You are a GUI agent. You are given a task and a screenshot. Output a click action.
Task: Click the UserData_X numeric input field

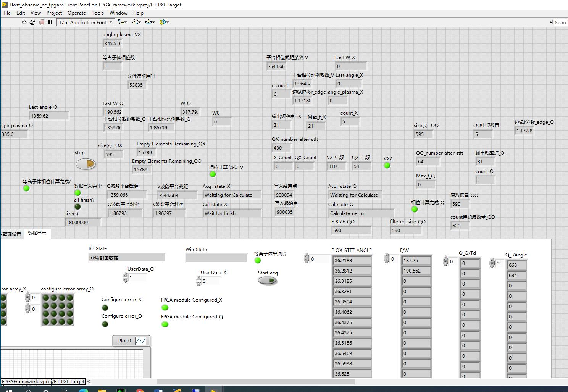(x=211, y=281)
